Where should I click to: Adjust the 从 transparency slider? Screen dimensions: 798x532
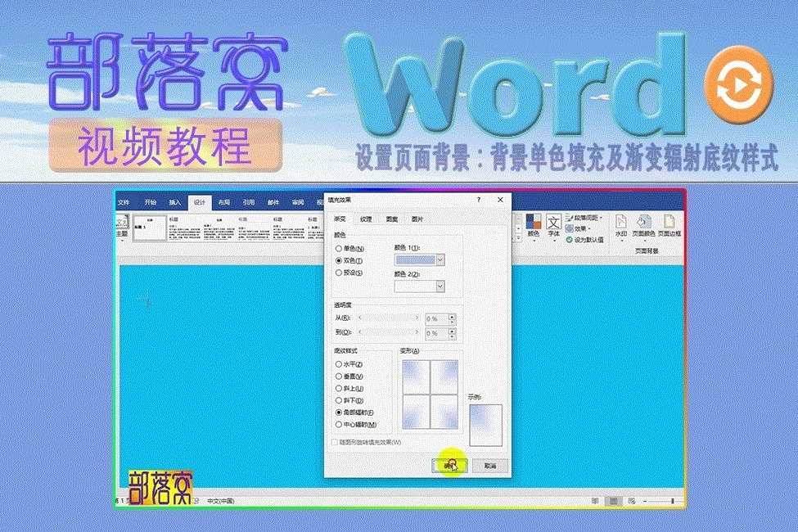[389, 318]
